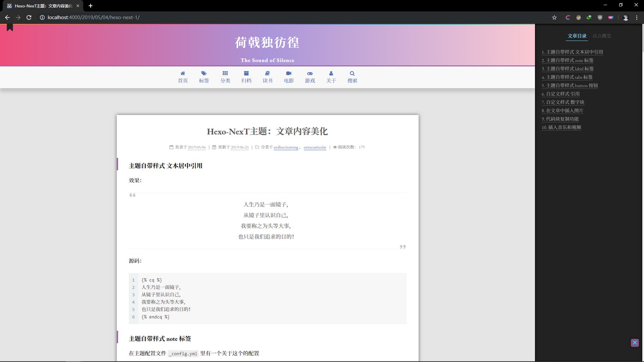644x362 pixels.
Task: Switch to the 文章目录 sidebar tab
Action: pos(577,36)
